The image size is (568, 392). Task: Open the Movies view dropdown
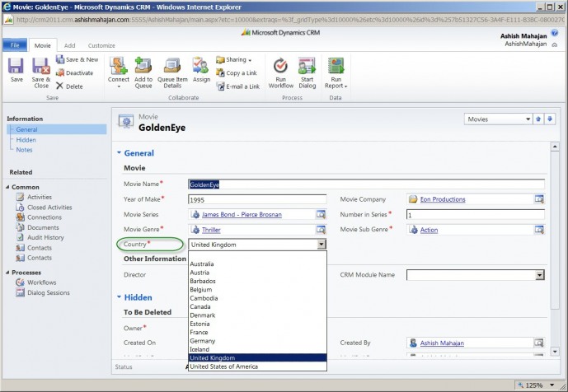[528, 119]
